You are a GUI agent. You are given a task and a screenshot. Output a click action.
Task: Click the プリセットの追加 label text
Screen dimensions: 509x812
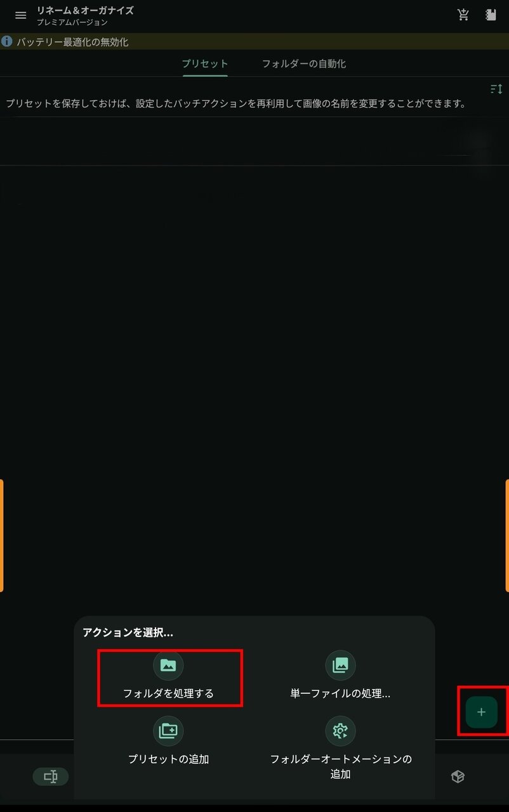pyautogui.click(x=168, y=759)
